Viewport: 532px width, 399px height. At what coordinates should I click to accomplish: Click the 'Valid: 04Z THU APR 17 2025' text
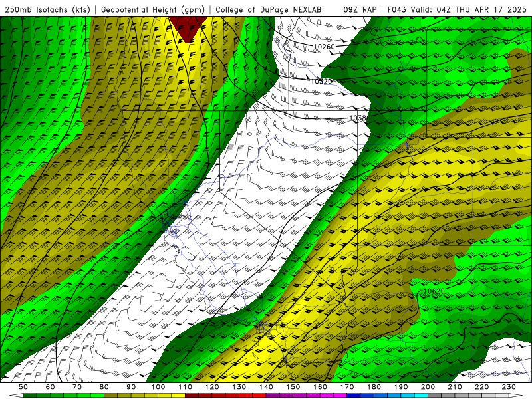(x=469, y=9)
